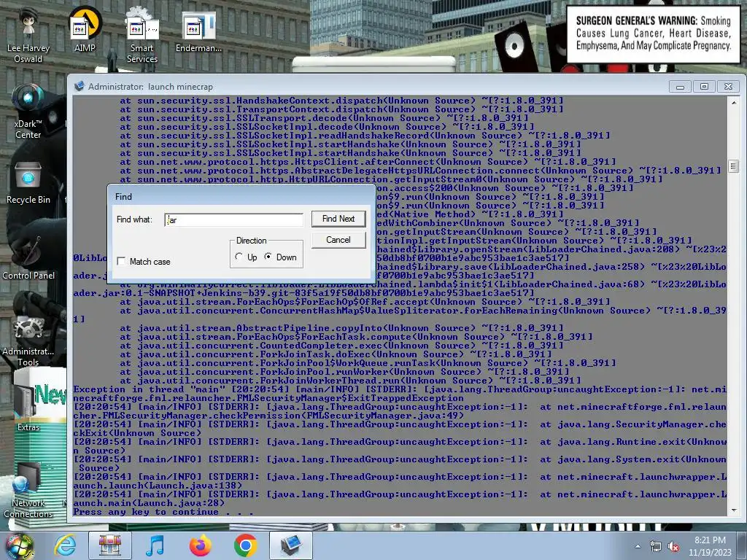Click the console vertical scrollbar thumb
Viewport: 747px width, 560px height.
(734, 166)
